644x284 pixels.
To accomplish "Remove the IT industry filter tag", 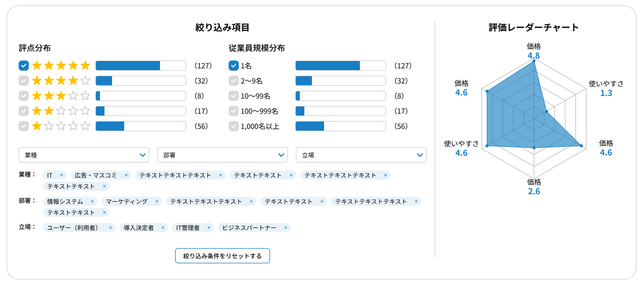I will [62, 175].
